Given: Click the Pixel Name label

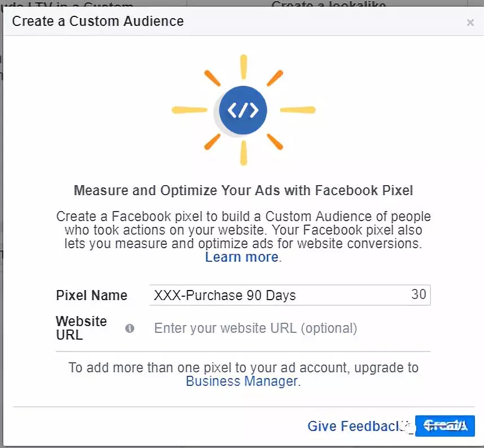Looking at the screenshot, I should coord(91,295).
